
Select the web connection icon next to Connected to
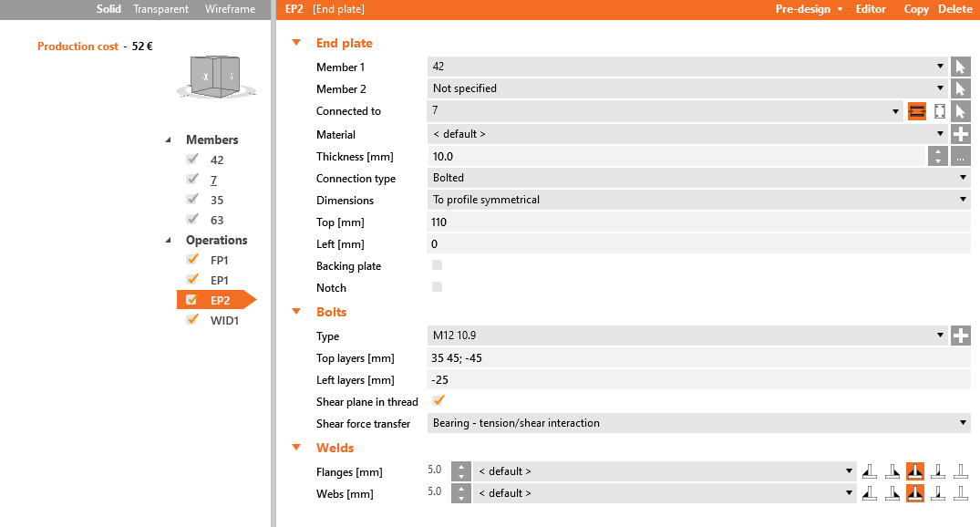tap(939, 111)
